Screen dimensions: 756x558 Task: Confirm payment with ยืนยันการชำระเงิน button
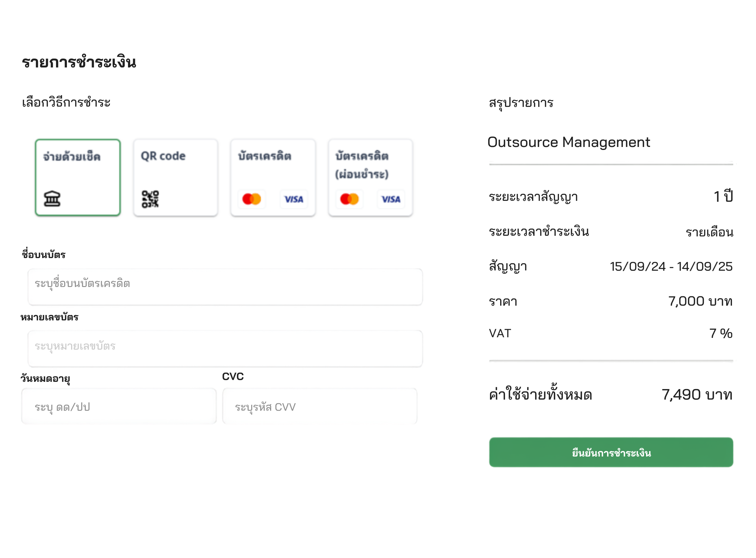click(611, 452)
